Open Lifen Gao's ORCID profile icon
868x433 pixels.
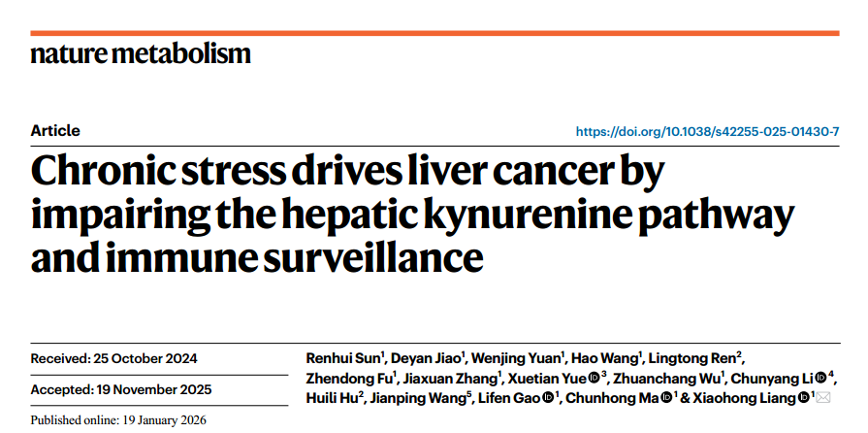click(x=547, y=398)
